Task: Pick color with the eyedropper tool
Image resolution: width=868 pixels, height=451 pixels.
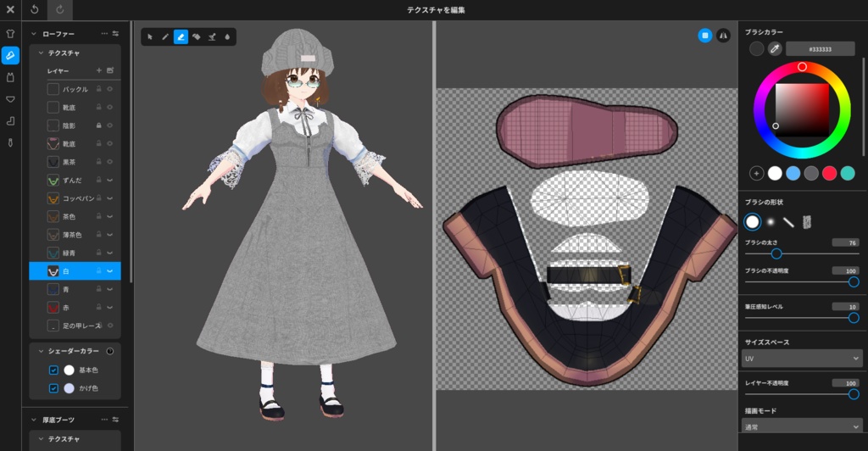Action: click(x=775, y=48)
